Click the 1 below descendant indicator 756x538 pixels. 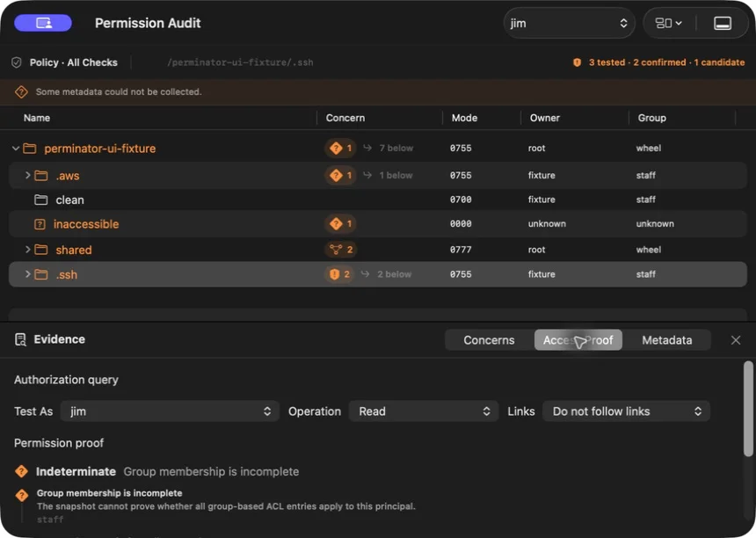[389, 175]
